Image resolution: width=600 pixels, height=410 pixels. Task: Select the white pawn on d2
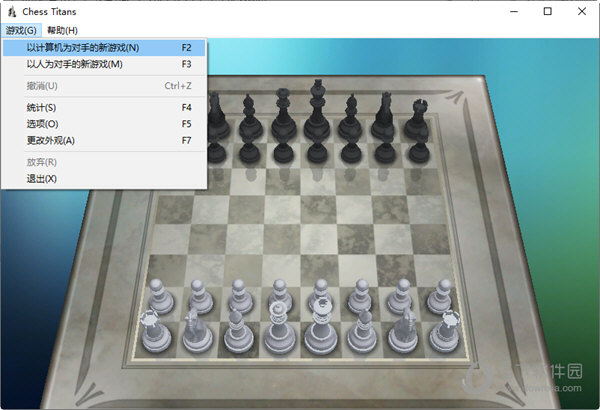click(280, 294)
